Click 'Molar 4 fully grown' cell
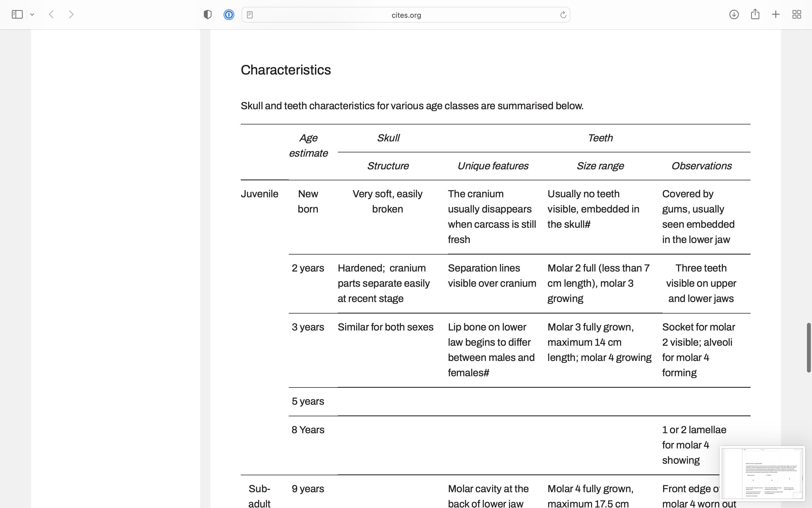The image size is (812, 508). pyautogui.click(x=591, y=496)
